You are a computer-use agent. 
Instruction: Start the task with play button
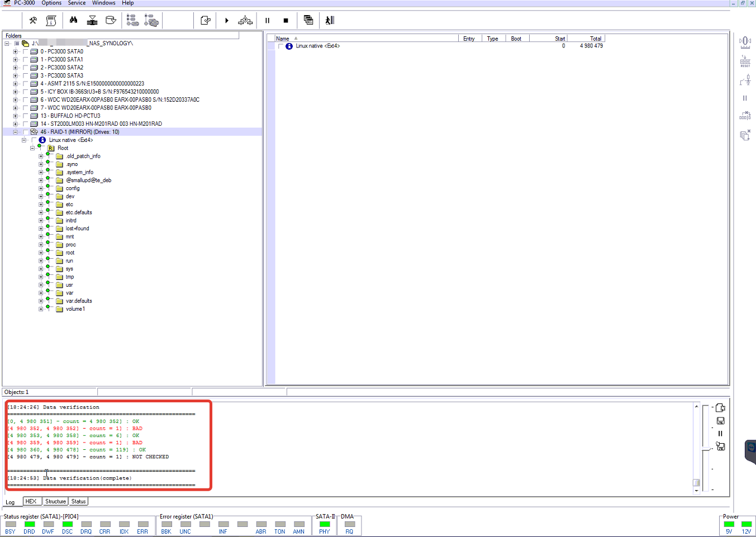tap(226, 21)
